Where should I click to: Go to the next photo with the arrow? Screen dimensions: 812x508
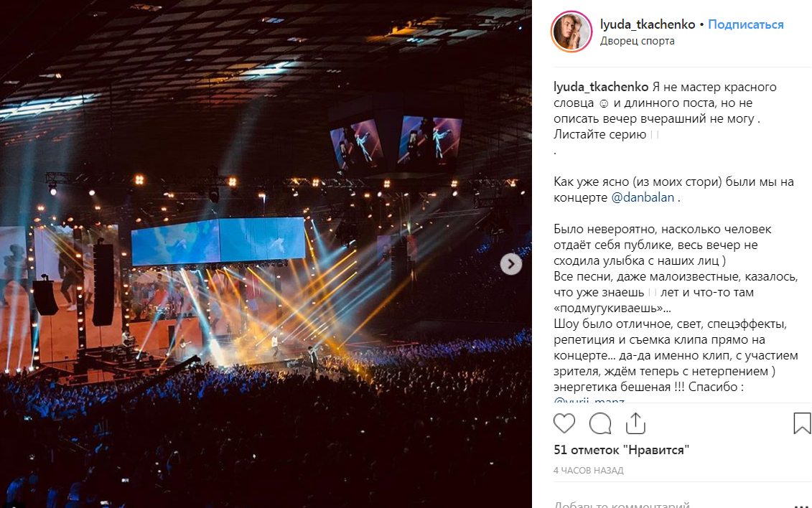click(510, 264)
